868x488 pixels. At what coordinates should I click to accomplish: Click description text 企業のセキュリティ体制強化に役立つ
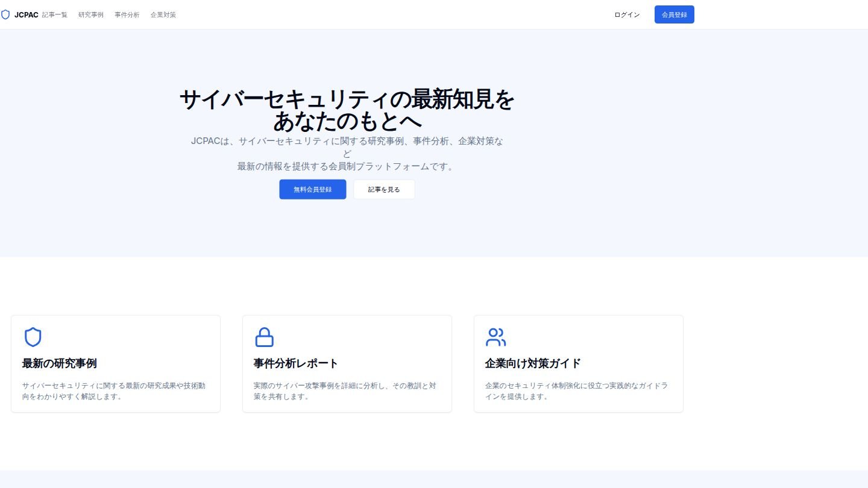(x=576, y=391)
